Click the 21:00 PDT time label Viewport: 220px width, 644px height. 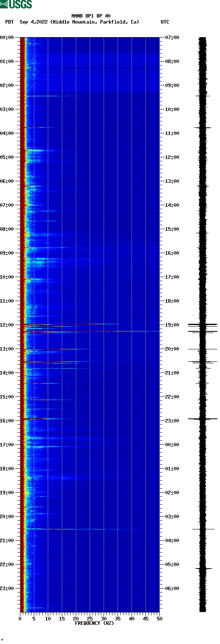point(7,541)
